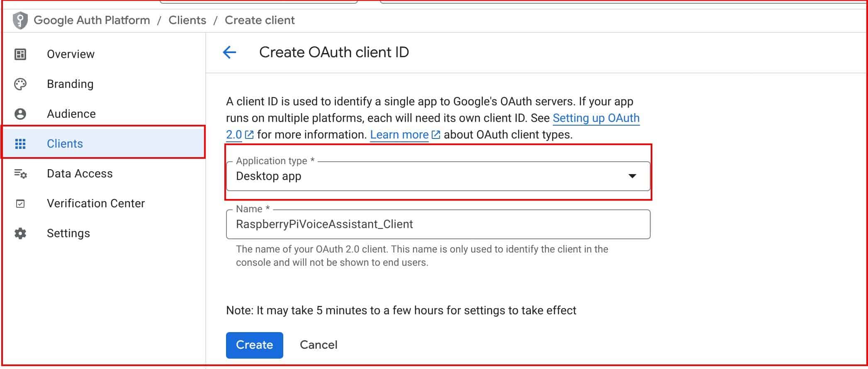Click the Branding palette icon
Image resolution: width=868 pixels, height=369 pixels.
pos(20,84)
